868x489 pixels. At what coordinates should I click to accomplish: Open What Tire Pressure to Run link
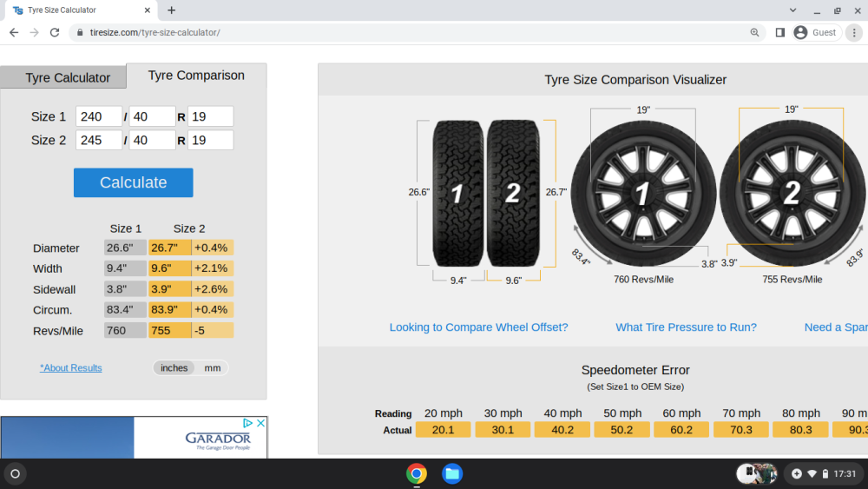coord(686,327)
